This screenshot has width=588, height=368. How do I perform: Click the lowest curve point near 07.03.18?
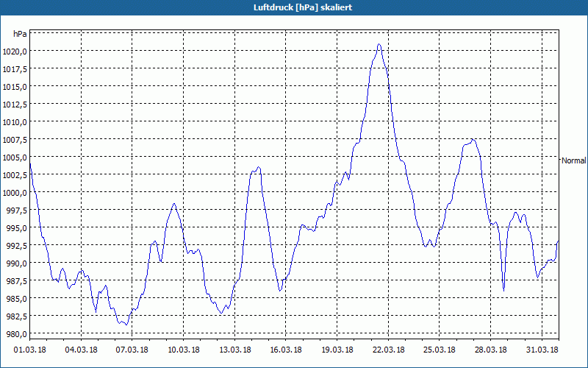tap(126, 325)
